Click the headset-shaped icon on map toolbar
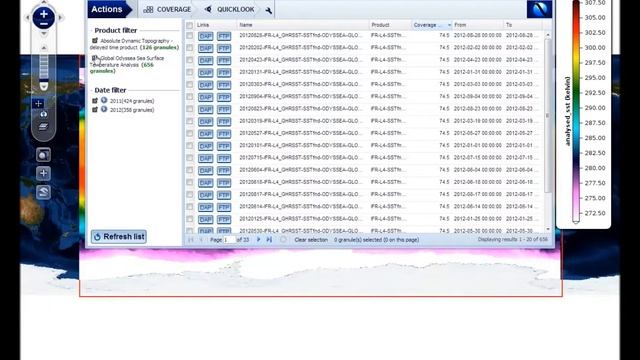This screenshot has height=360, width=640. click(x=44, y=115)
